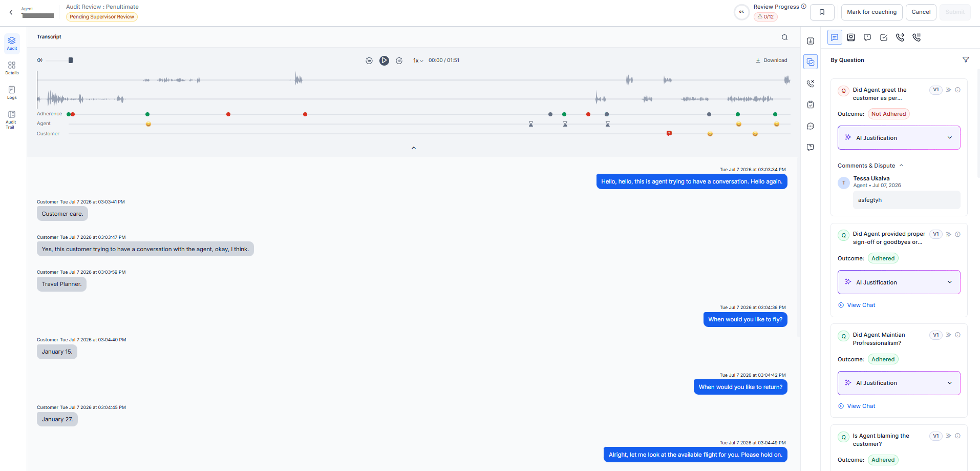Select the call hold view tab icon
Viewport: 980px width, 471px height.
(917, 37)
